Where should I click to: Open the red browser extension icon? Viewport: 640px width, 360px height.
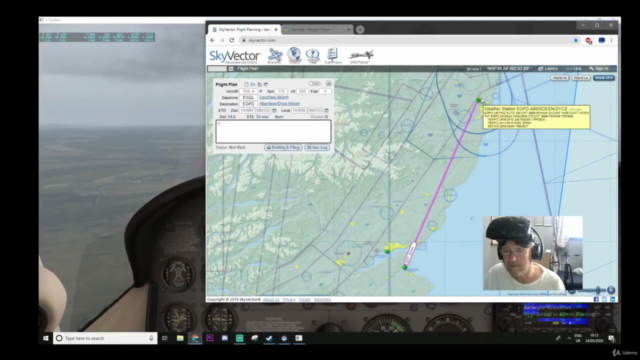(589, 40)
